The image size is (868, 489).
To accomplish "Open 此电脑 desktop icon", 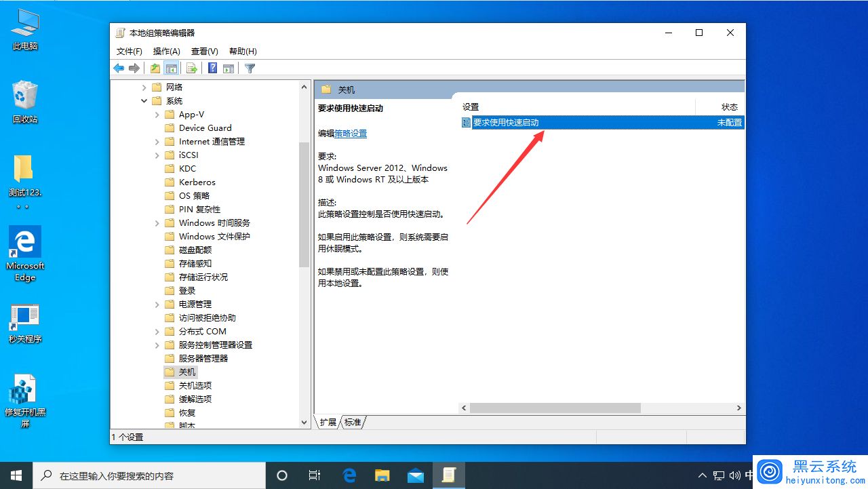I will (25, 31).
